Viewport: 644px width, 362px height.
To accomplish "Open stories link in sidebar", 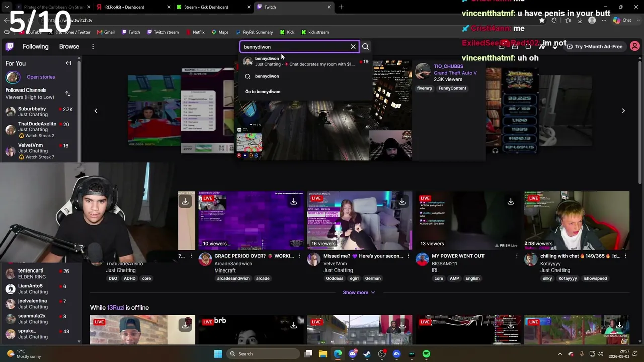I will 41,77.
